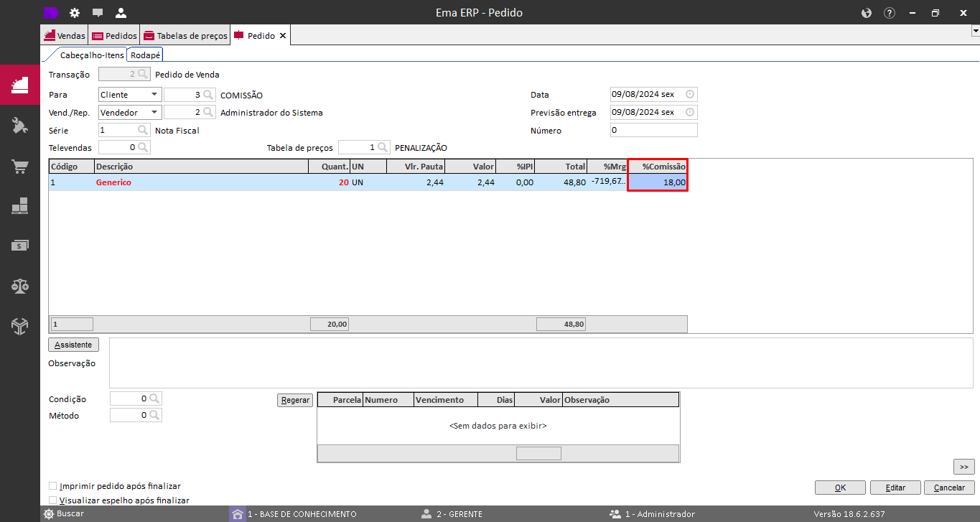Open the tab list dropdown arrow at right
Screen dimensions: 980x522
tap(975, 31)
